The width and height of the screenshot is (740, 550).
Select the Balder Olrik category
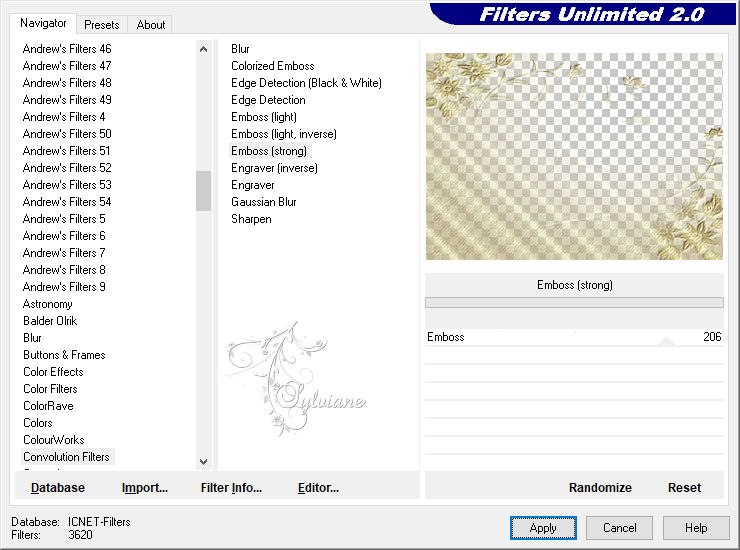point(50,321)
